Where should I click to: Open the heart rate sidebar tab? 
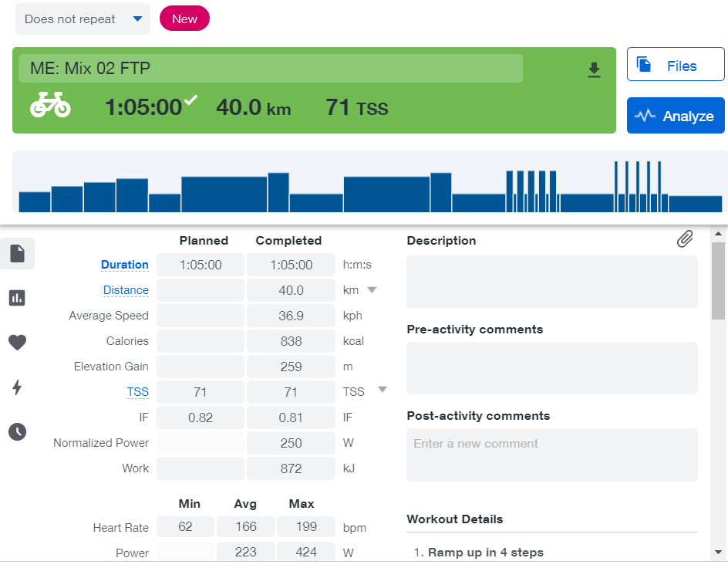click(x=17, y=343)
